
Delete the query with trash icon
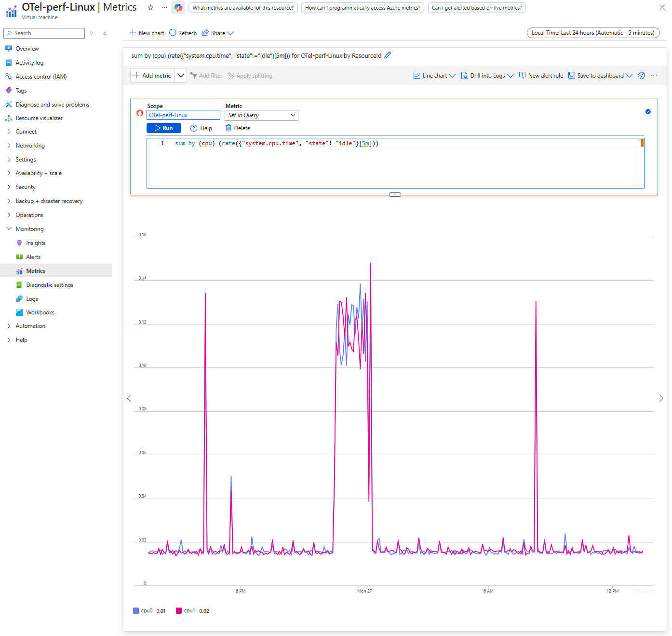click(x=228, y=128)
